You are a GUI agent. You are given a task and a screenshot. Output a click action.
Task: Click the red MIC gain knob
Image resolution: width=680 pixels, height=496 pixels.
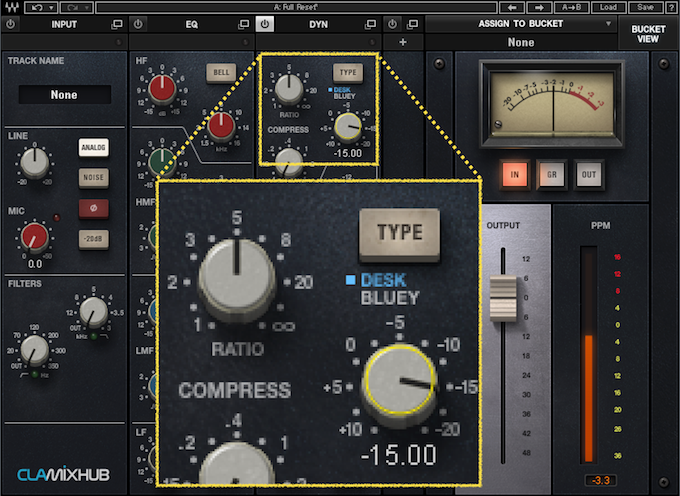point(35,238)
